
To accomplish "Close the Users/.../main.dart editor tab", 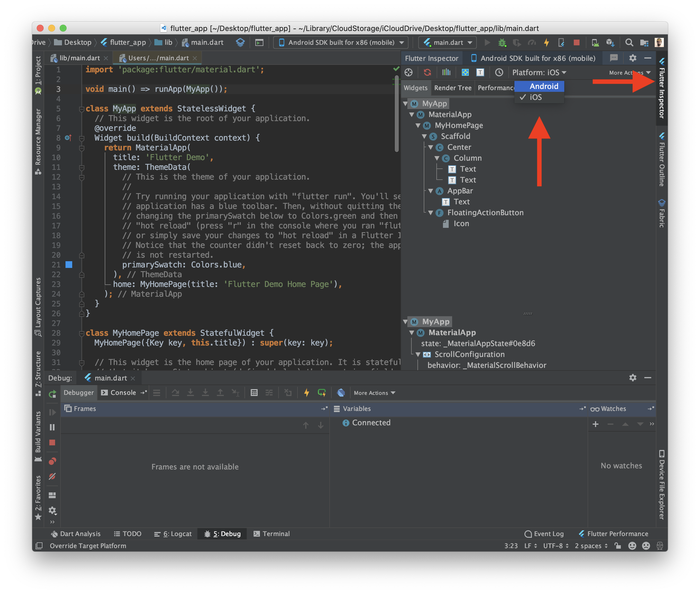I will [x=195, y=58].
